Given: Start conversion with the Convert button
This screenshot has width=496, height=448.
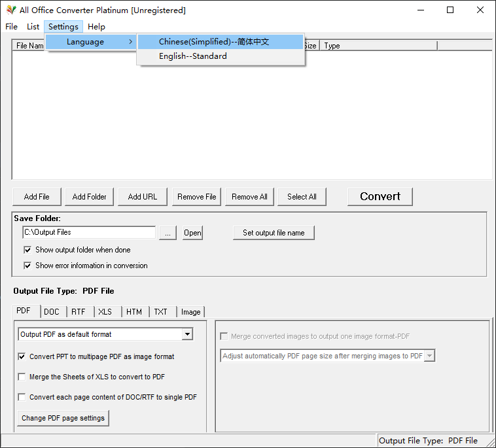Looking at the screenshot, I should click(x=380, y=197).
